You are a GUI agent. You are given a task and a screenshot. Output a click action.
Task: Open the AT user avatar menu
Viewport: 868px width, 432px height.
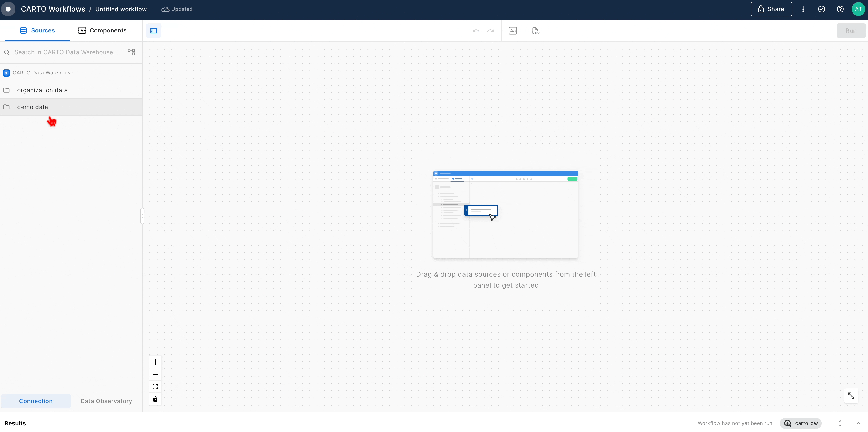(858, 9)
